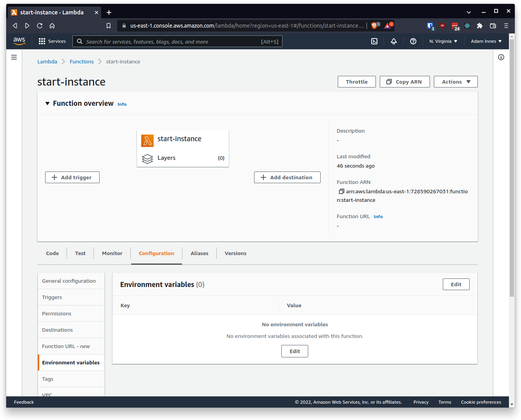Switch to the Versions tab
The width and height of the screenshot is (521, 420).
pos(235,253)
